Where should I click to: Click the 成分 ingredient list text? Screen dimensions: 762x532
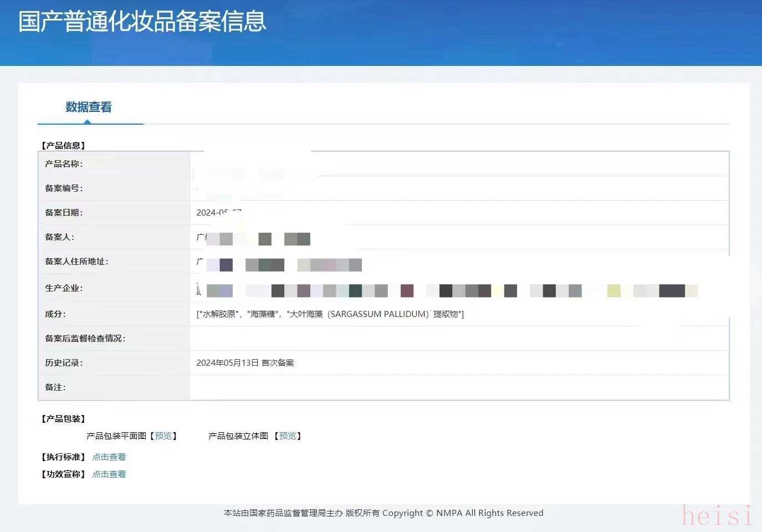tap(330, 314)
